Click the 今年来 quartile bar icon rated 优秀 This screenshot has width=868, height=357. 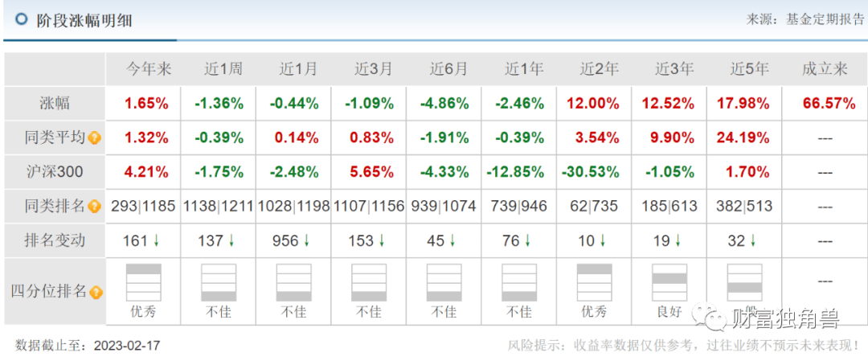click(x=144, y=282)
